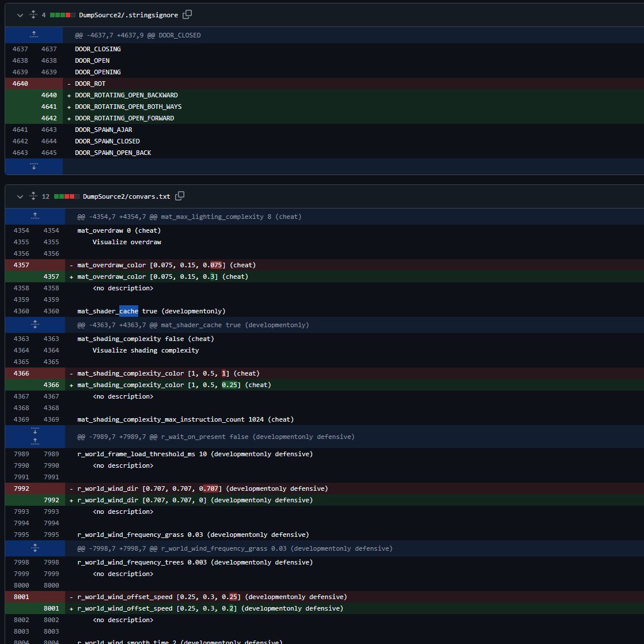
Task: Click the DOOR_SPAWN_CLOSED context line
Action: [x=107, y=141]
